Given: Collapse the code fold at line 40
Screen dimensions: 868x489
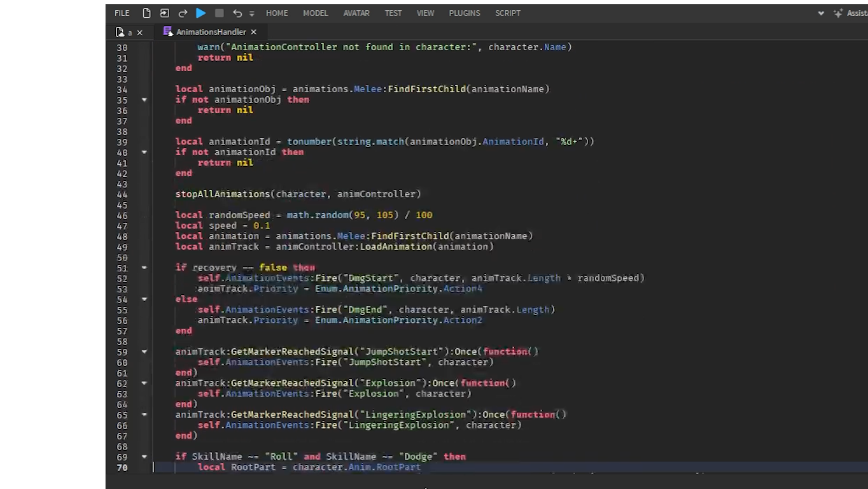Looking at the screenshot, I should point(144,152).
